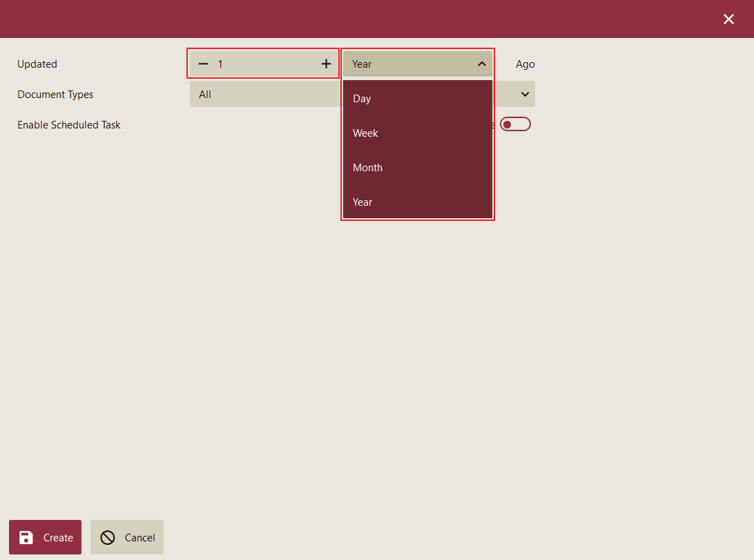
Task: Click the Enable Scheduled Task label
Action: pos(69,125)
